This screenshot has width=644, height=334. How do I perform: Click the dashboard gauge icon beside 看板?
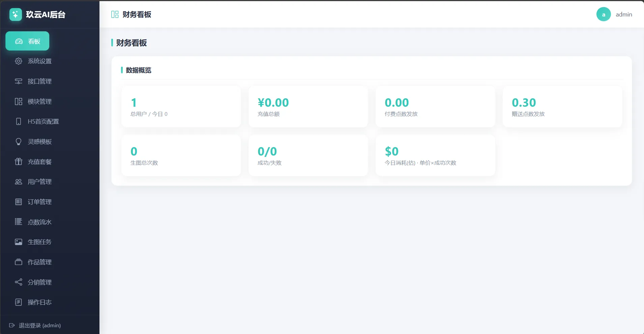click(x=19, y=41)
